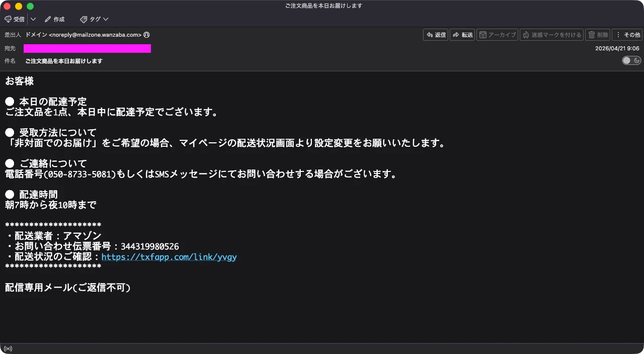The width and height of the screenshot is (644, 354).
Task: Click the connection status icon in status bar
Action: 8,348
